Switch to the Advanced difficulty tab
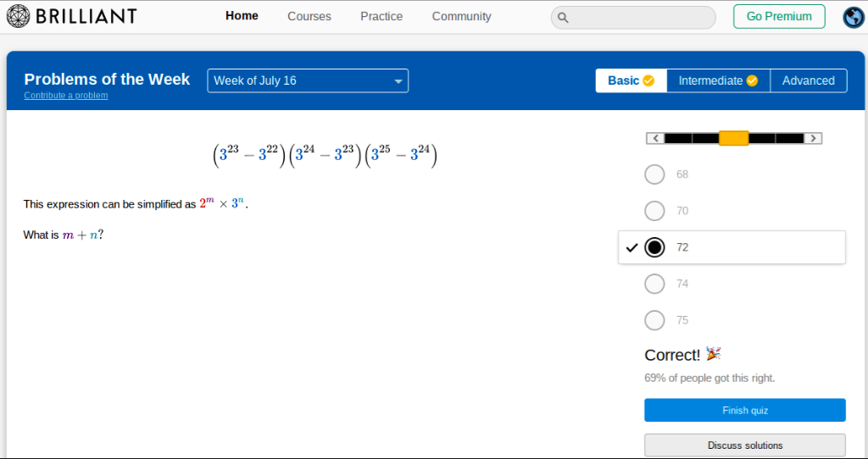This screenshot has height=459, width=868. click(x=808, y=80)
